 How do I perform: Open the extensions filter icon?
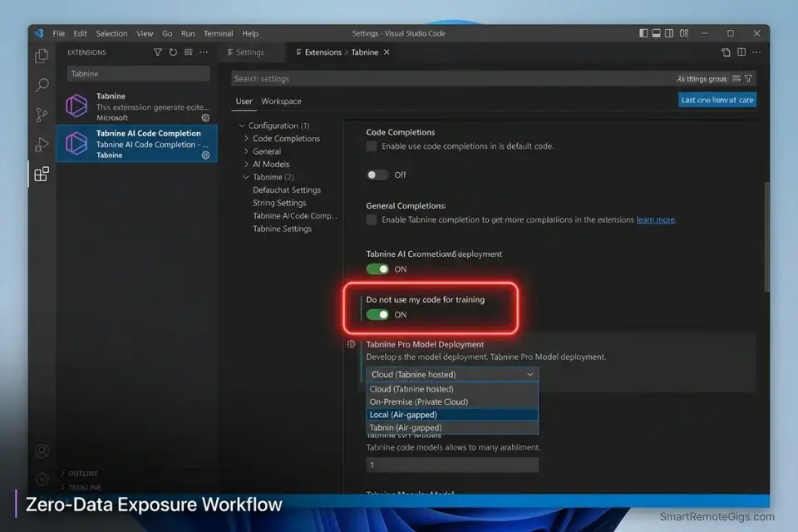[157, 52]
